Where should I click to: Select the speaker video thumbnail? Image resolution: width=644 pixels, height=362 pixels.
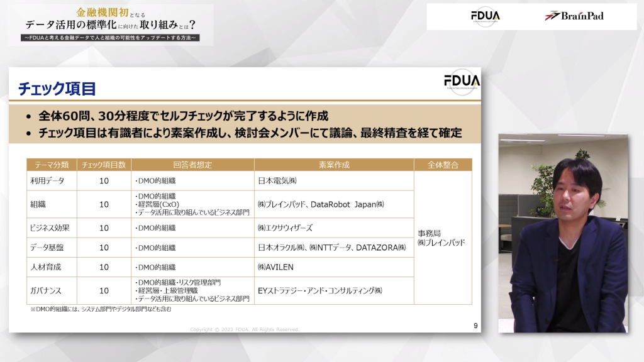(x=563, y=233)
